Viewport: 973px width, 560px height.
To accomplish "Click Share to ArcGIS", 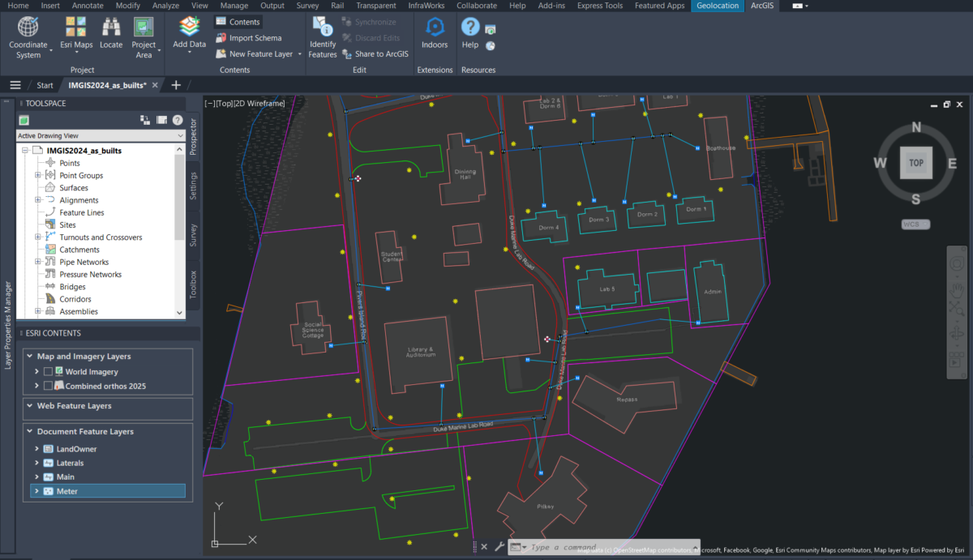I will pyautogui.click(x=375, y=53).
